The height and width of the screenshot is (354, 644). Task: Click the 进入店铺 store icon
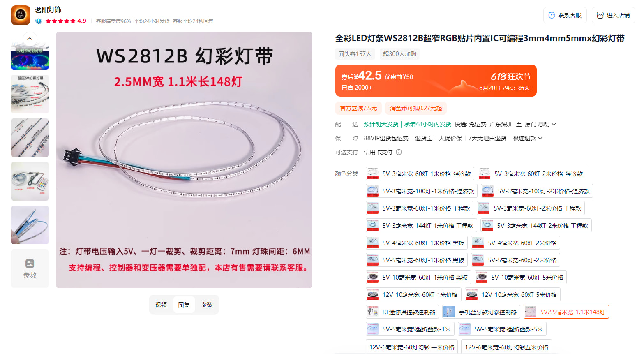[x=600, y=15]
